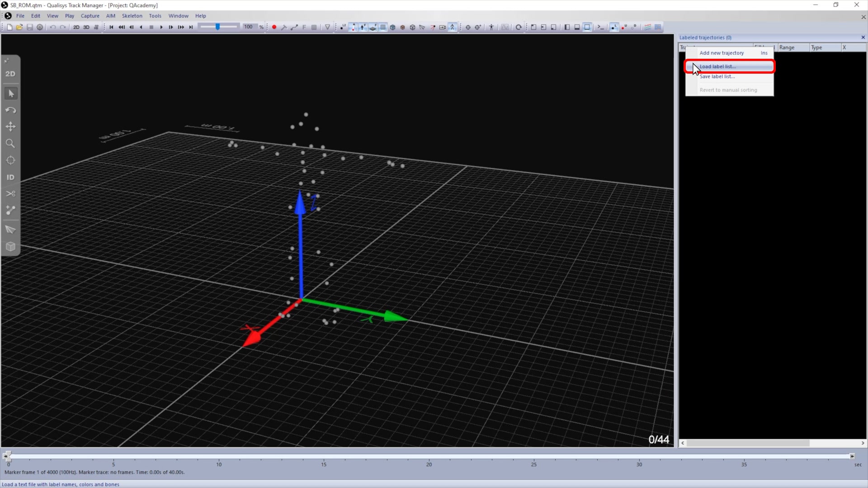Toggle labeled trajectories window button
Viewport: 868px width, 488px height.
[613, 27]
